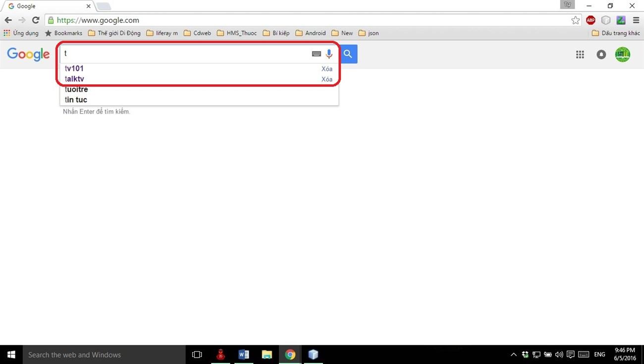Open the New bookmark folder

(x=342, y=33)
